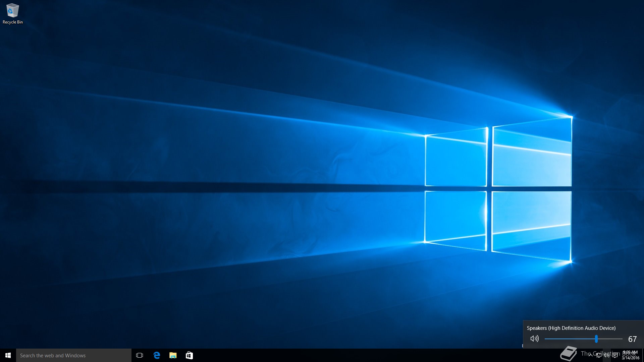This screenshot has width=644, height=362.
Task: Open File Explorer from the taskbar
Action: click(173, 355)
